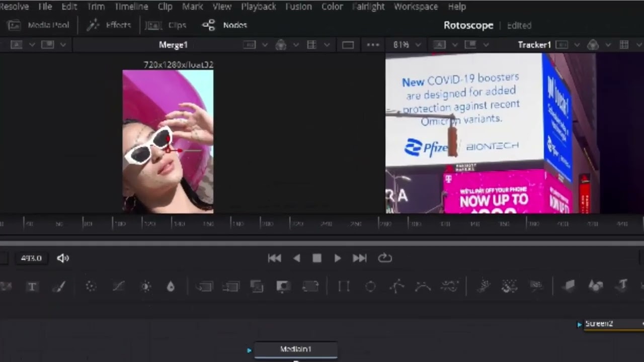Open the Playback menu
Viewport: 644px width, 362px height.
tap(258, 7)
